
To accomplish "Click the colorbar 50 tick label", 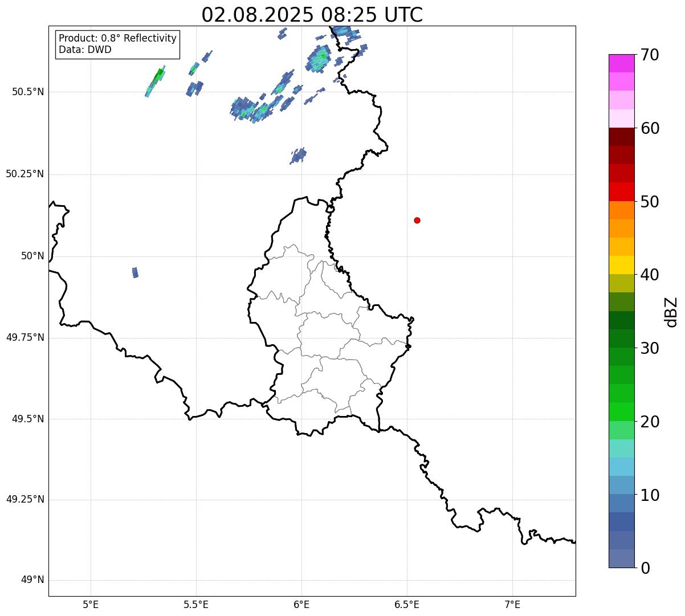I will (x=650, y=202).
